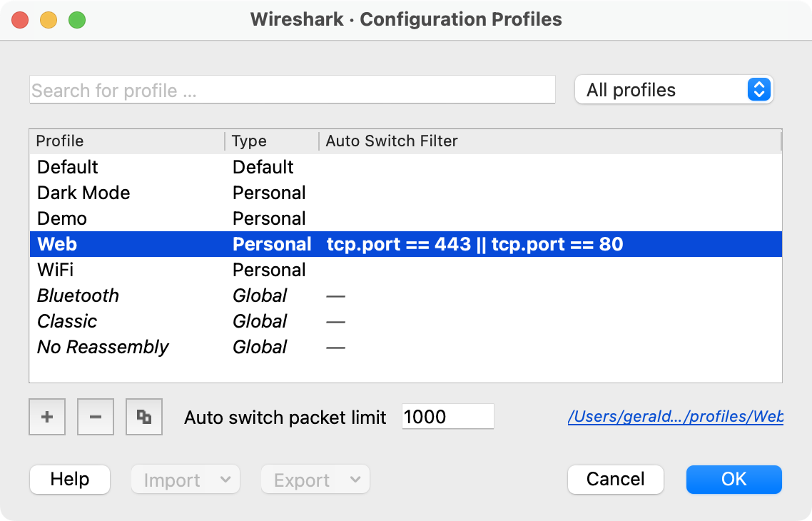Click the Auto switch packet limit field
Viewport: 812px width, 521px height.
click(447, 417)
